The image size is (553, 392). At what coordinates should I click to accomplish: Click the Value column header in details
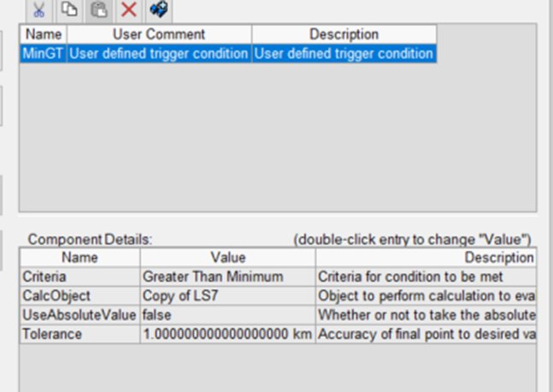tap(227, 257)
